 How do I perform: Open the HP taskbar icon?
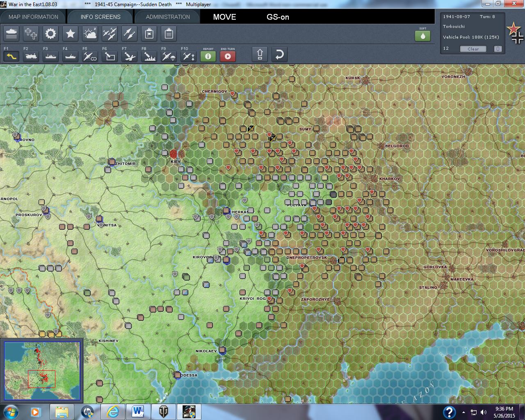[x=87, y=411]
